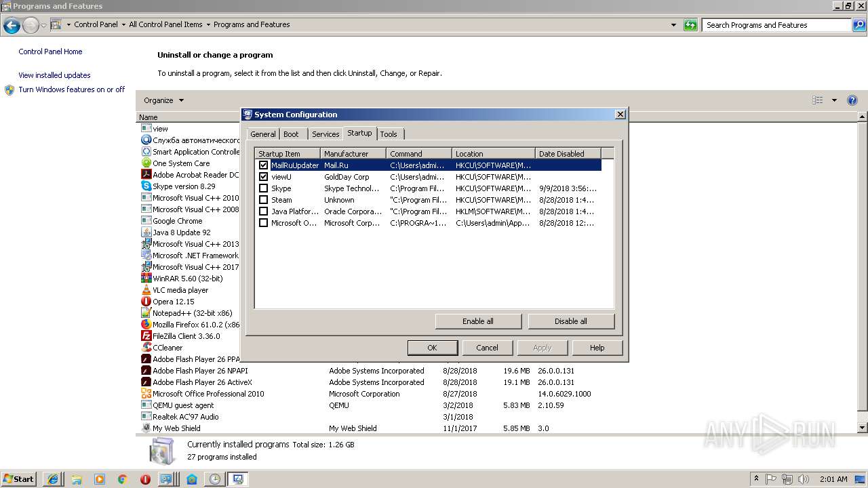
Task: Click the Disable all button
Action: click(x=571, y=321)
